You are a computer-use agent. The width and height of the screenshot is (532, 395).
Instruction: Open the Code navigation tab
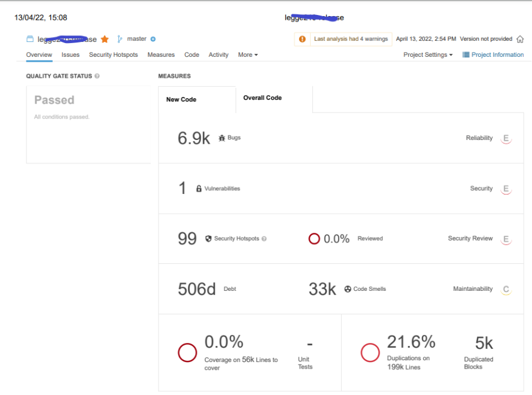tap(191, 54)
